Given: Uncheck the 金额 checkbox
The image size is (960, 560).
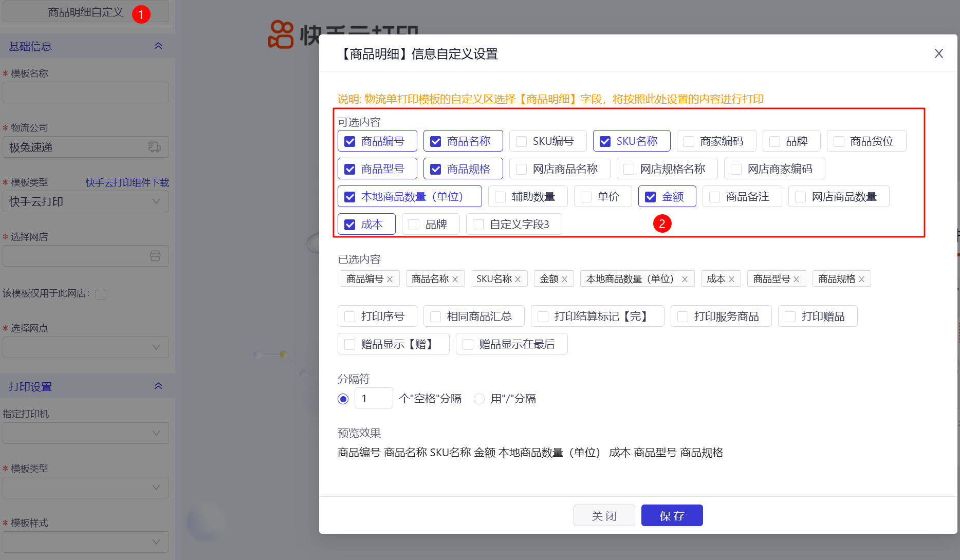Looking at the screenshot, I should [x=651, y=197].
